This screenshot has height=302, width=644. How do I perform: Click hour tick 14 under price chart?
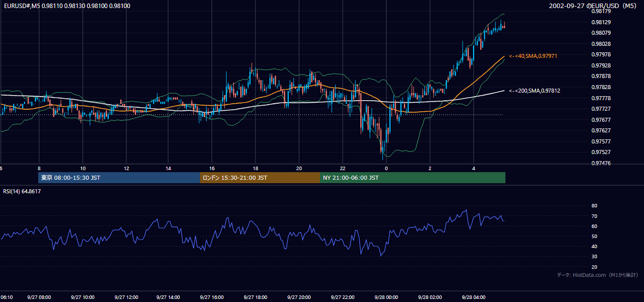point(169,168)
